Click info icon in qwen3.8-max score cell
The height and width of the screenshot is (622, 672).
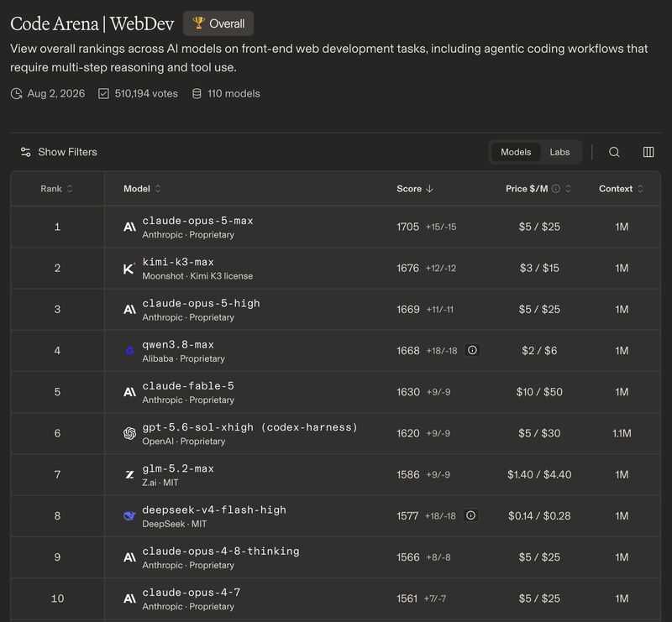472,350
